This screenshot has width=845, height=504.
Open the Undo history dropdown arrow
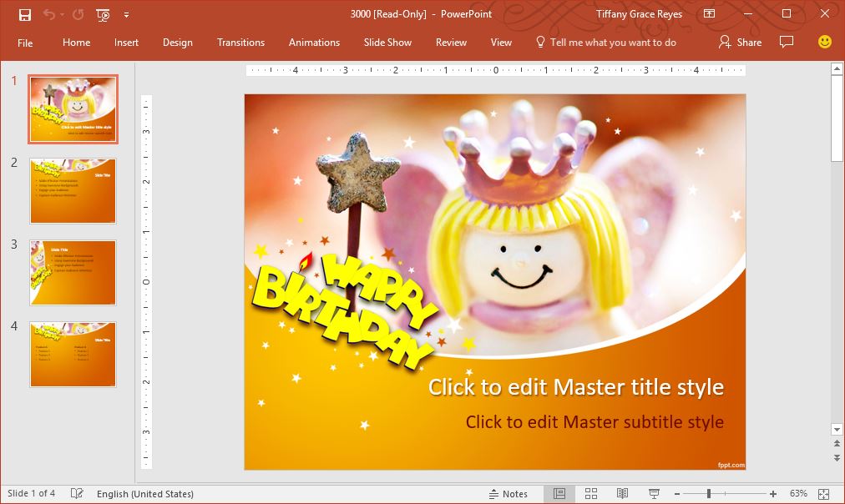coord(62,14)
